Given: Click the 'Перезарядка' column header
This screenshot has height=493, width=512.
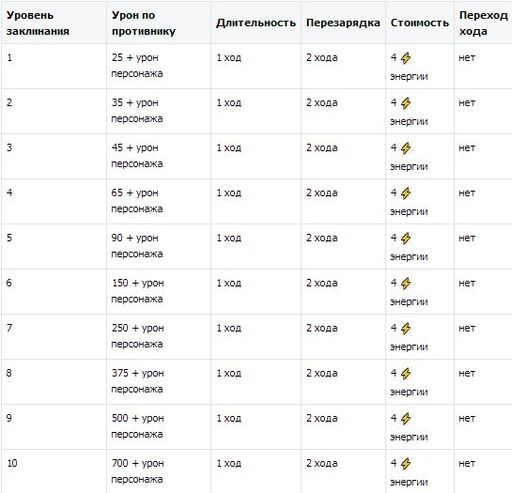Looking at the screenshot, I should [343, 23].
